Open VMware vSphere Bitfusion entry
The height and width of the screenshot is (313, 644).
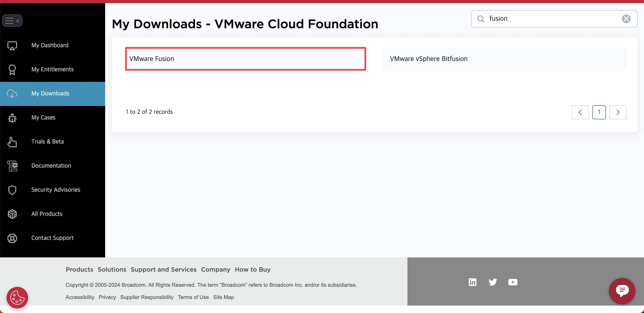505,59
